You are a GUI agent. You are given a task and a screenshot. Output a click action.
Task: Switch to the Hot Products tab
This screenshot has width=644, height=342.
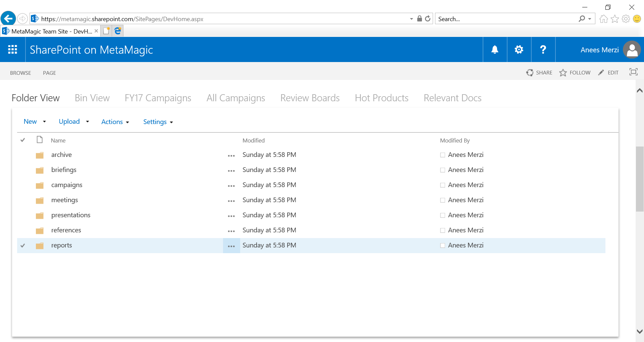point(382,98)
